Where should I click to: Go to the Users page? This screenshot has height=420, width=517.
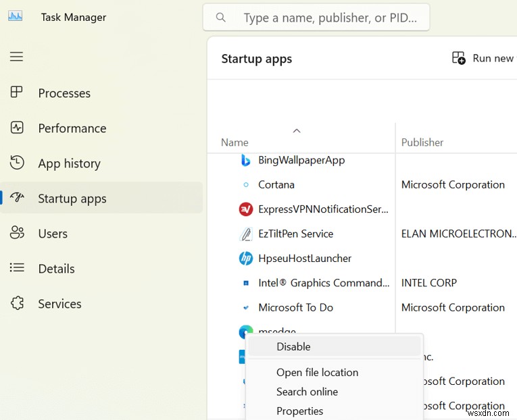tap(101, 234)
